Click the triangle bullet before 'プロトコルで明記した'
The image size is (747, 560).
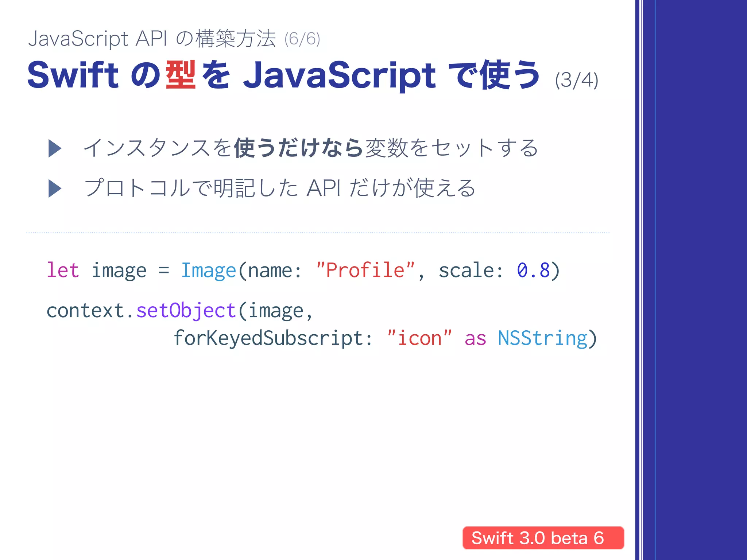tap(55, 188)
